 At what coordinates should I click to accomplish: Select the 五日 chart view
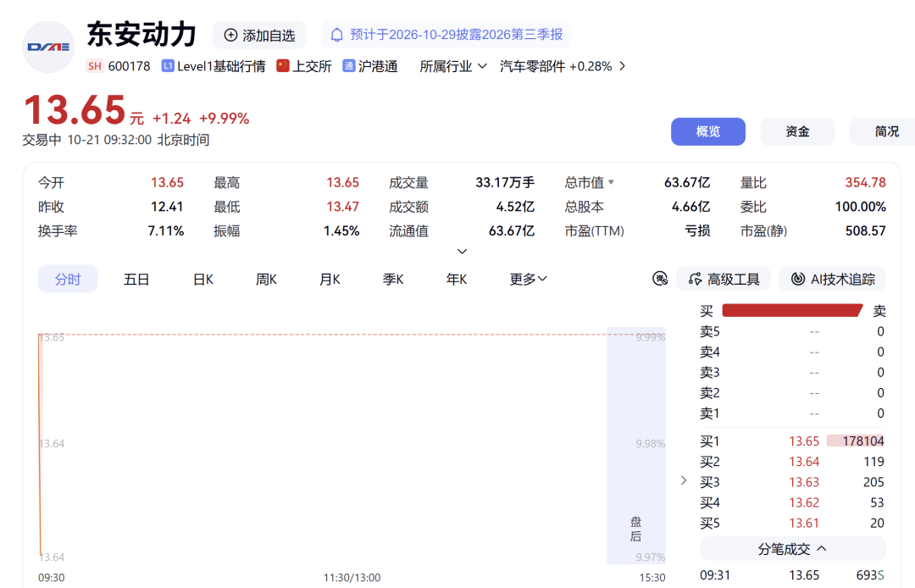coord(136,280)
